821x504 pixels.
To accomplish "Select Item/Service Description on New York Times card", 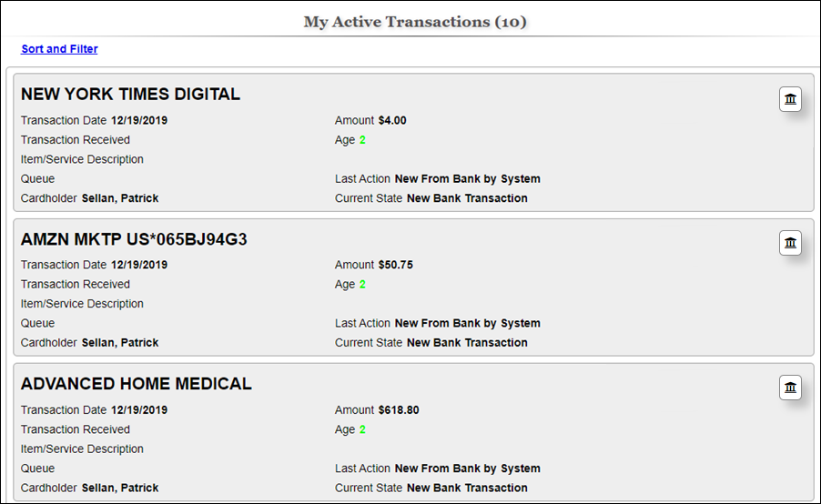I will [x=82, y=159].
